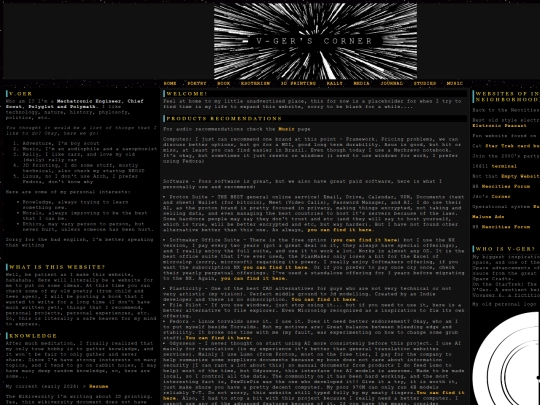Go to the POETRY page
Viewport: 540px width, 405px height.
(197, 83)
